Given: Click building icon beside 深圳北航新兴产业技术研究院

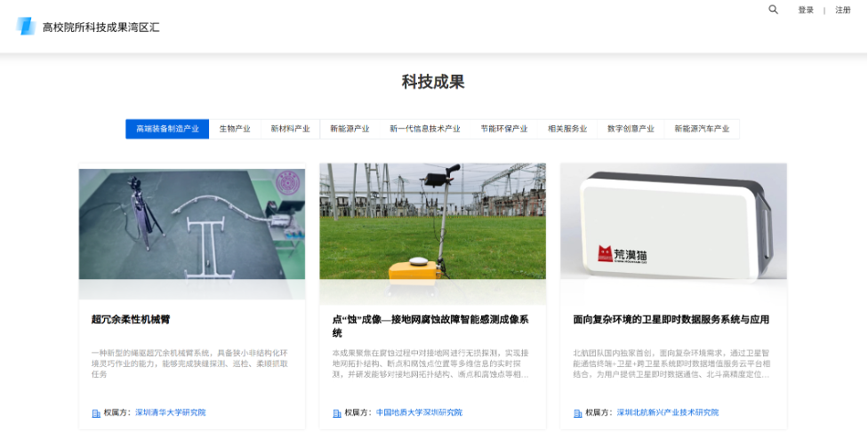Looking at the screenshot, I should click(578, 412).
